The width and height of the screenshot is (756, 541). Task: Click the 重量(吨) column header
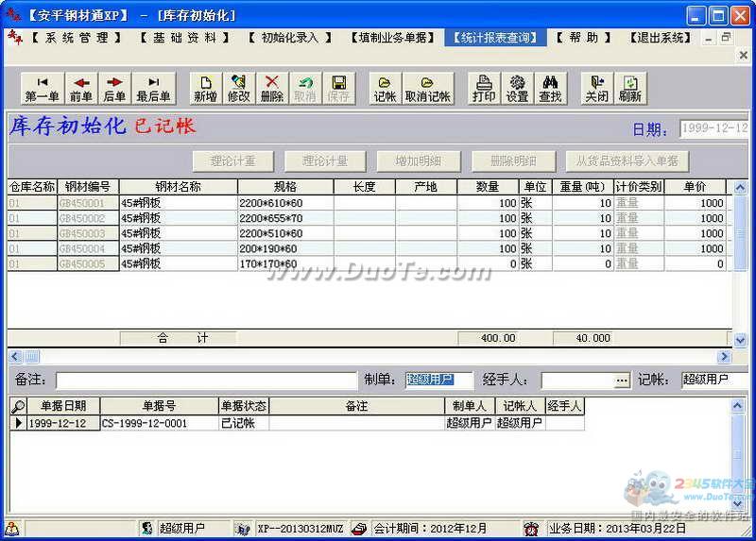[x=582, y=187]
